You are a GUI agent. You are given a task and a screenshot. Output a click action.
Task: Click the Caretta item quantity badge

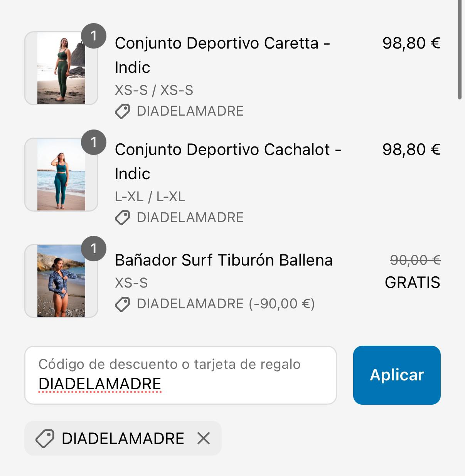[x=93, y=36]
